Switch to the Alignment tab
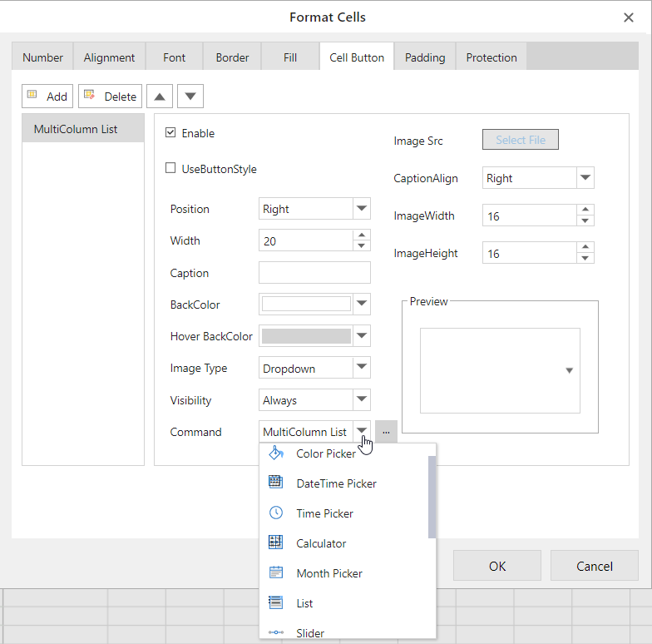 point(109,57)
